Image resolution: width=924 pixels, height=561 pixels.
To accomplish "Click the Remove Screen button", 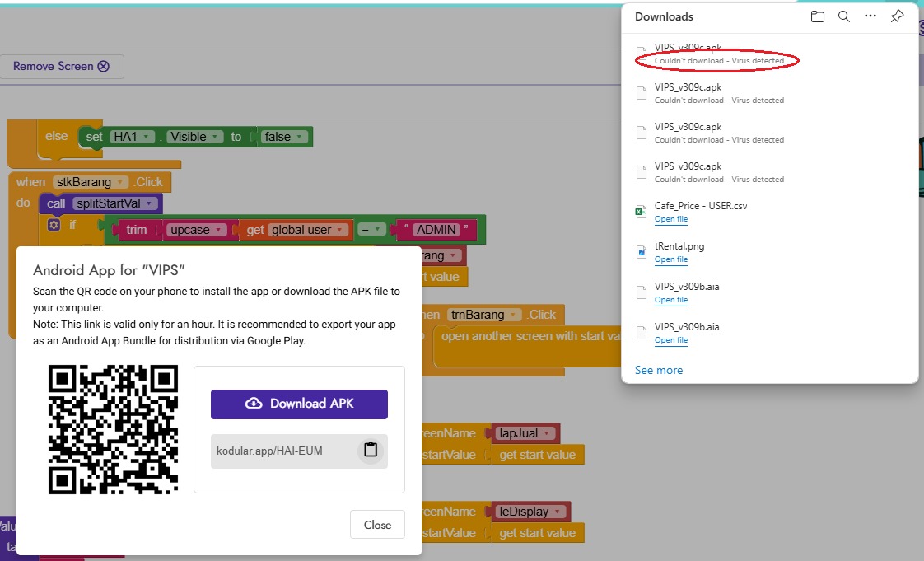I will tap(61, 67).
